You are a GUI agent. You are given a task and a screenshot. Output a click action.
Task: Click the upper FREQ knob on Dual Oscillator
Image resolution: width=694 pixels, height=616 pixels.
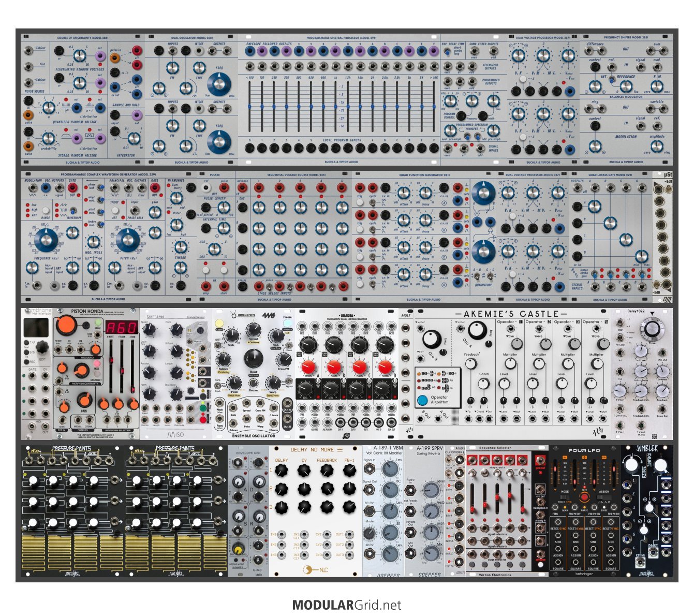point(219,84)
